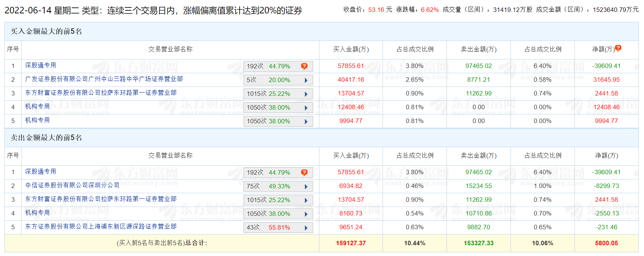
Task: Open 中信证券股份有限公司深圳分公司 link
Action: pos(73,185)
